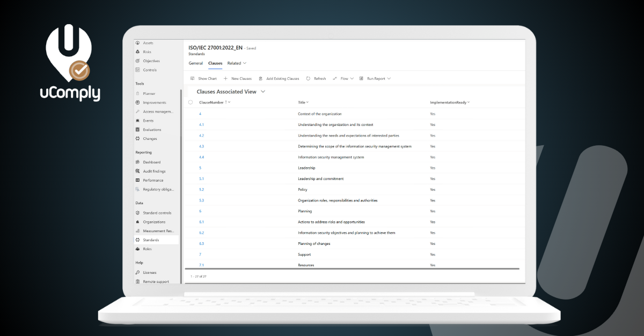Click the Add Existing Clauses icon

(x=260, y=79)
